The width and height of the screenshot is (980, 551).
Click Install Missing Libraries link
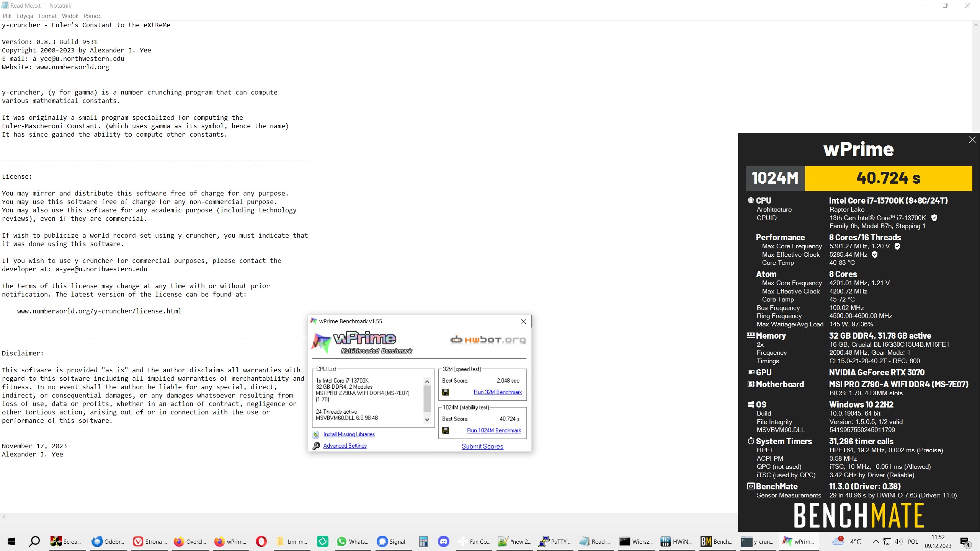pyautogui.click(x=349, y=434)
